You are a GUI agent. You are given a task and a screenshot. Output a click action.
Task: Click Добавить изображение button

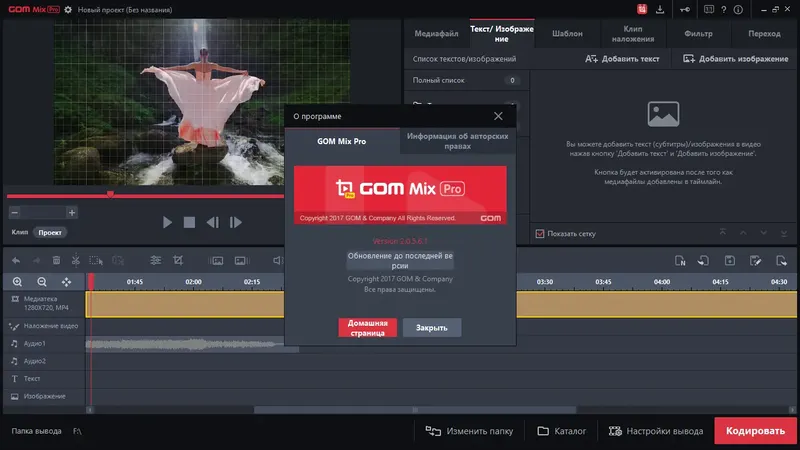pos(736,59)
